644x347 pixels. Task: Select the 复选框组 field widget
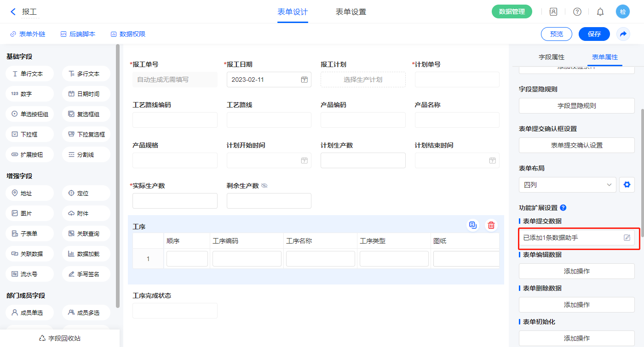86,114
